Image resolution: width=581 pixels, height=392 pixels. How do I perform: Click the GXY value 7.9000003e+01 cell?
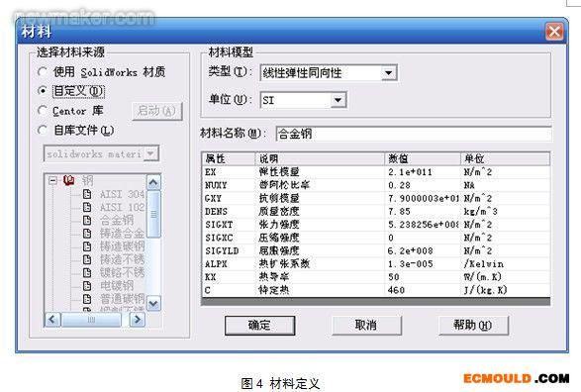(424, 199)
